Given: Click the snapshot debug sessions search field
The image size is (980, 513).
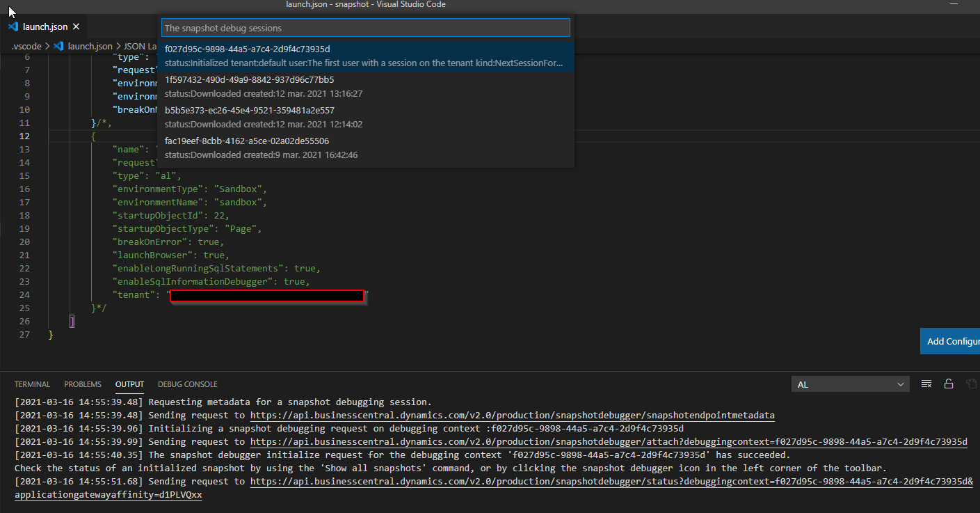Looking at the screenshot, I should tap(365, 27).
